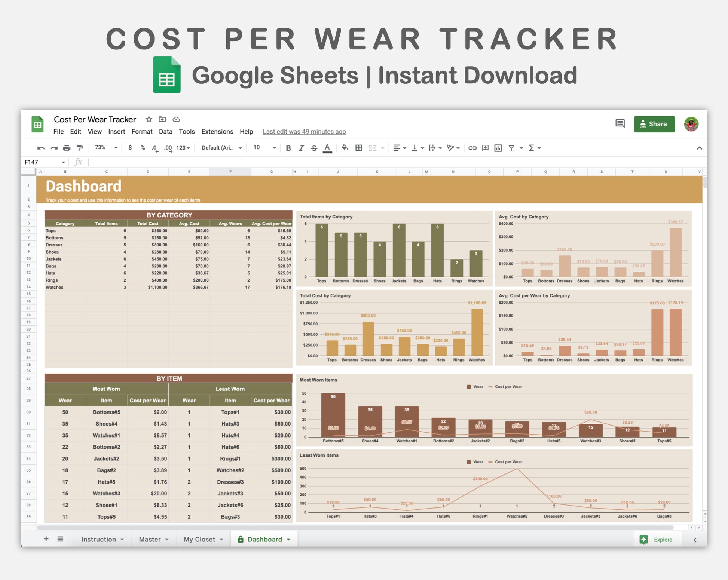Viewport: 728px width, 580px height.
Task: Open the fill color bucket tool
Action: point(345,148)
